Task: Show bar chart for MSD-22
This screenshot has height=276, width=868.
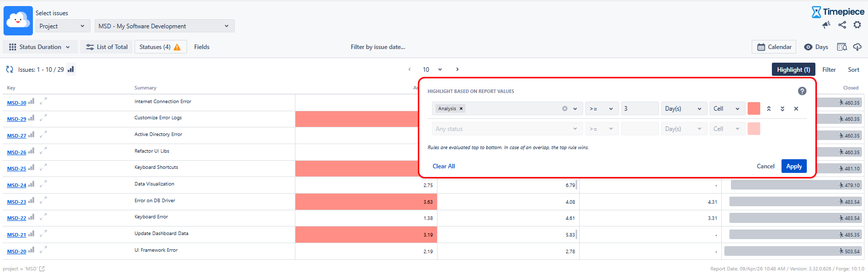Action: [31, 217]
